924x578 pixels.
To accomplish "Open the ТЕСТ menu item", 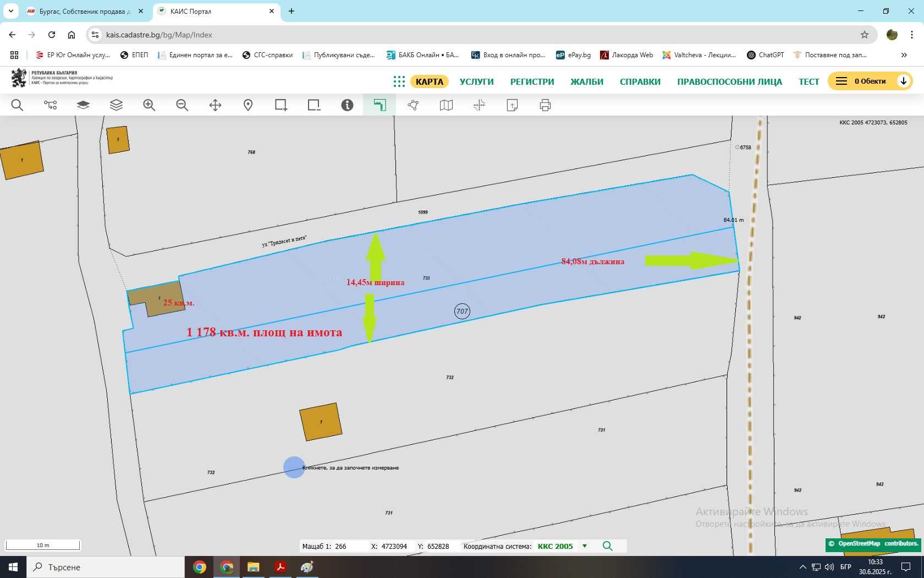I will (809, 81).
